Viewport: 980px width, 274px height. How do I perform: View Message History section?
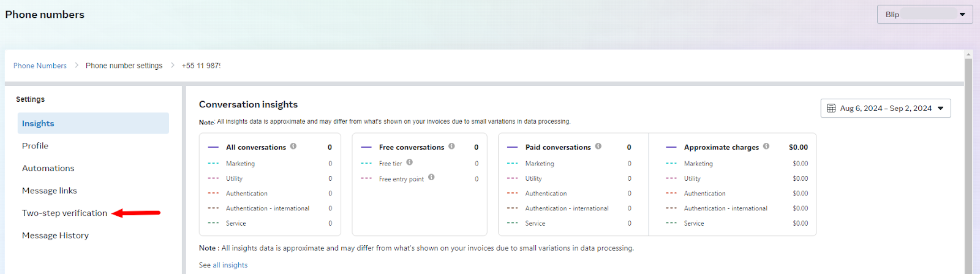pyautogui.click(x=55, y=235)
